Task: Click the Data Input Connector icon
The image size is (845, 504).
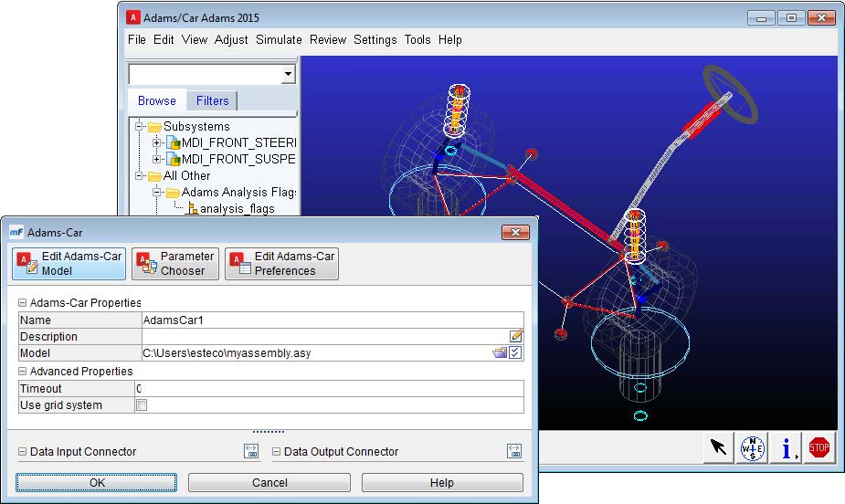Action: click(251, 451)
